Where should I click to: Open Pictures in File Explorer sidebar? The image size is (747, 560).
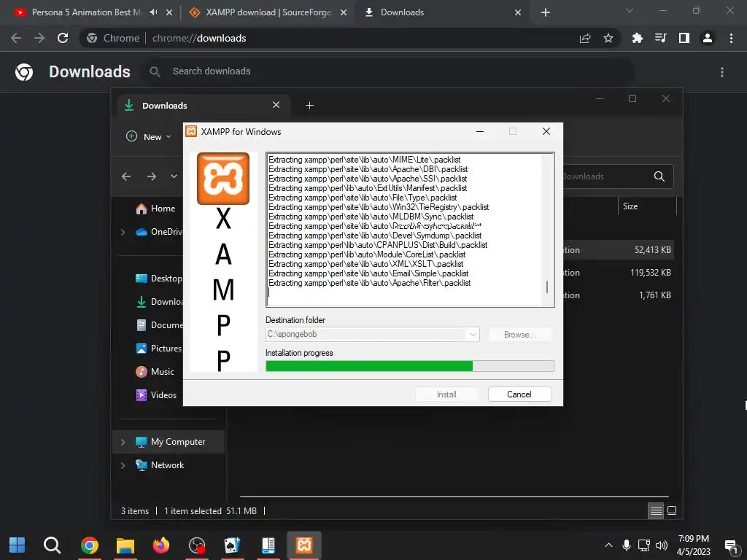click(159, 349)
